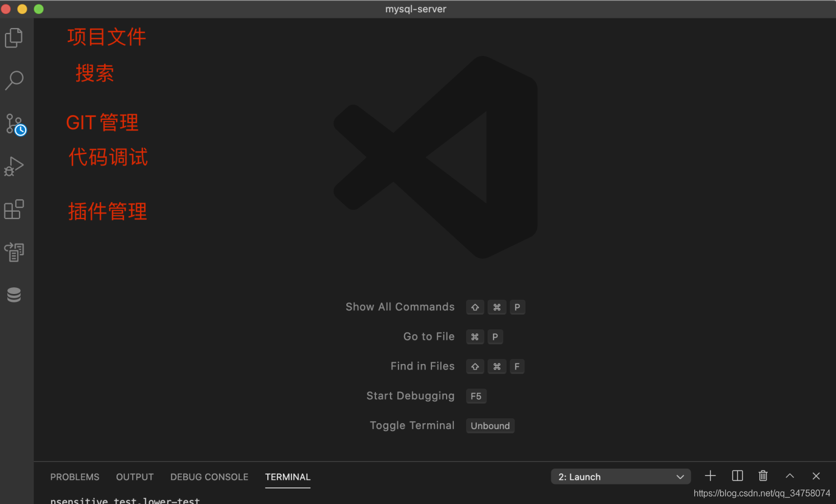
Task: Open the Explorer files view
Action: (x=14, y=38)
